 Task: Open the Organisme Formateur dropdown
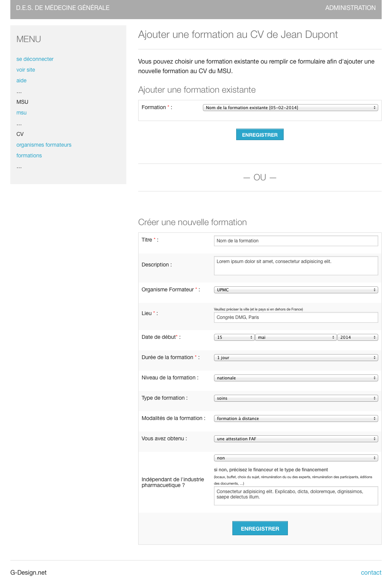pos(296,290)
